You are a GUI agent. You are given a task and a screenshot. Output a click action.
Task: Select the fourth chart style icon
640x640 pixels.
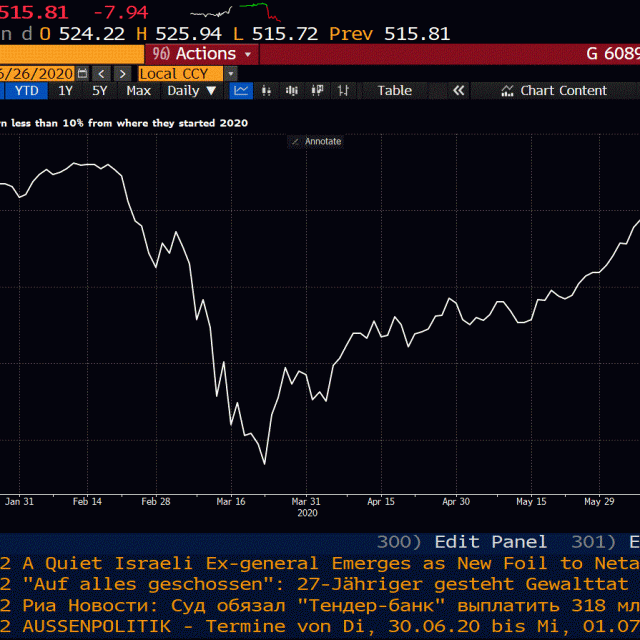point(318,91)
